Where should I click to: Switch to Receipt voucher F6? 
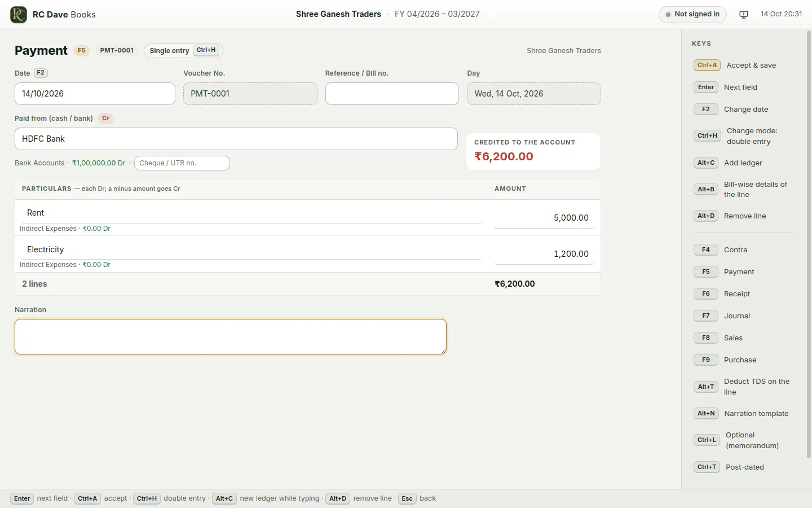(x=744, y=294)
